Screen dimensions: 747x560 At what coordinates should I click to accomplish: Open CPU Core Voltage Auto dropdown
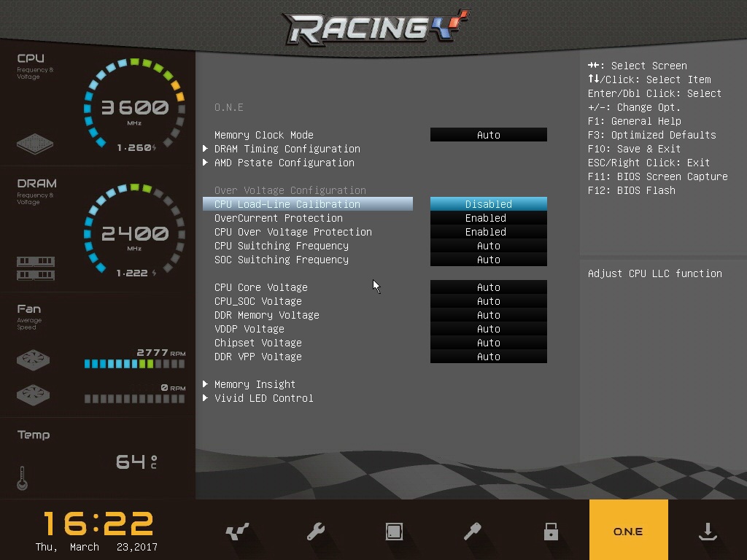[488, 287]
